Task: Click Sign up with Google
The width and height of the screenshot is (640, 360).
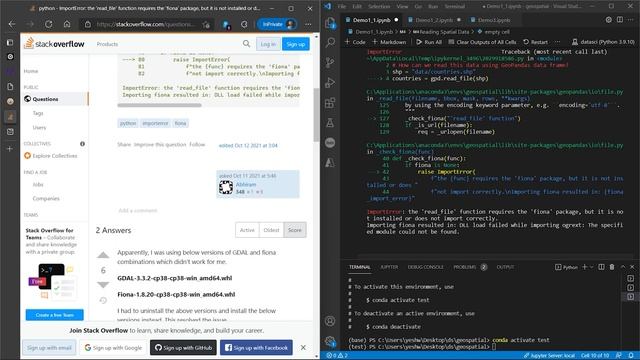Action: coord(113,348)
